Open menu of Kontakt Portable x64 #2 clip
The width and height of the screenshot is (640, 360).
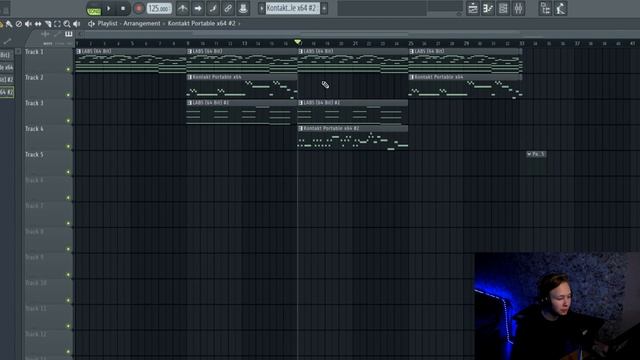pos(300,129)
